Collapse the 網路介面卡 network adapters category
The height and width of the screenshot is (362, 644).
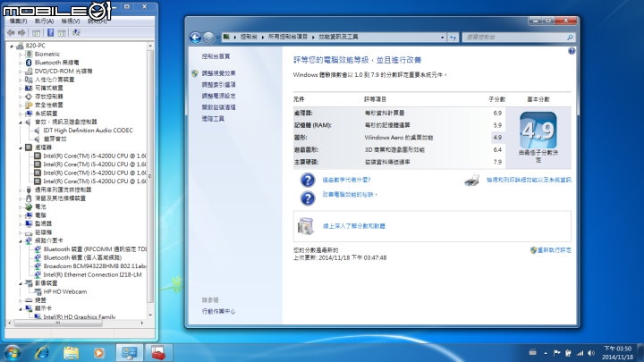click(x=20, y=241)
